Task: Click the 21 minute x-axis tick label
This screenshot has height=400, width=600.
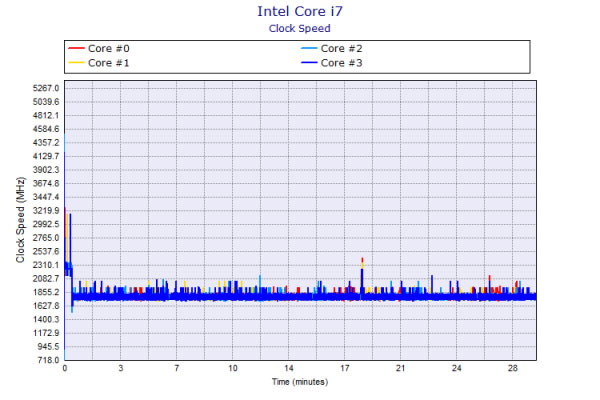Action: (x=400, y=368)
